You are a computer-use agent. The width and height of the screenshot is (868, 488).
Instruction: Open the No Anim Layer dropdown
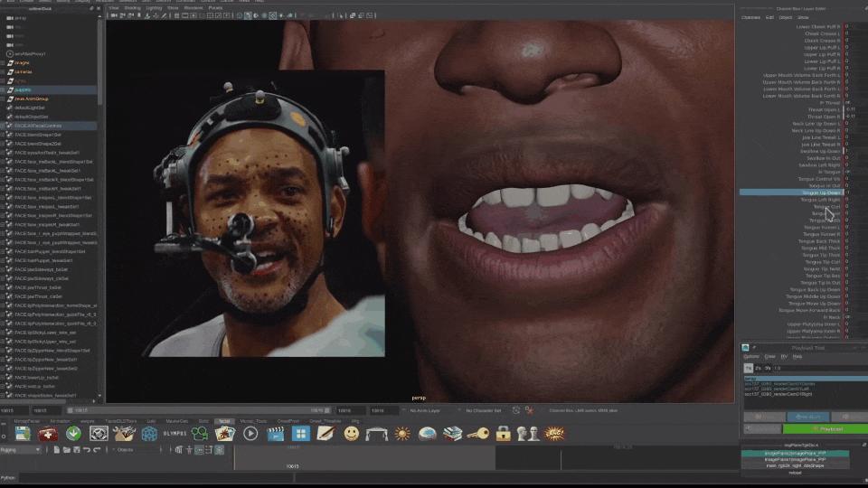click(x=423, y=410)
